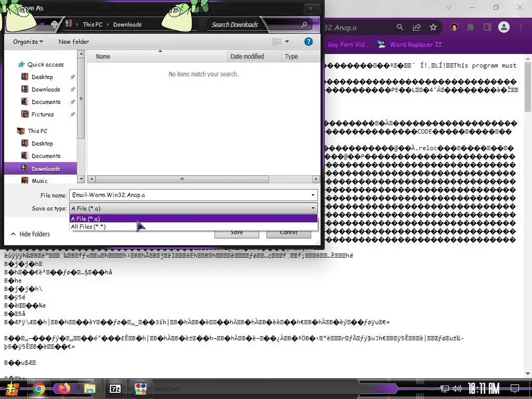The width and height of the screenshot is (532, 399).
Task: Click the Cancel button
Action: click(x=289, y=233)
